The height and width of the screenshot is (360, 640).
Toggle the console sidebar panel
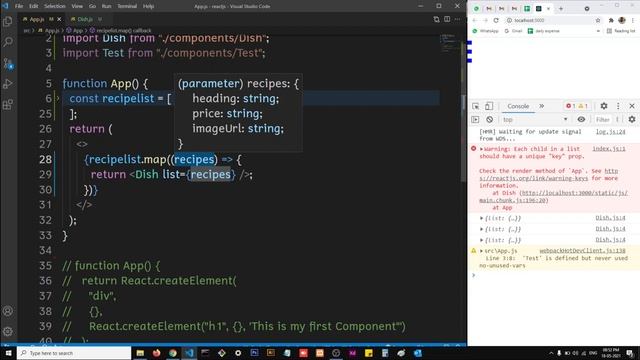coord(475,120)
